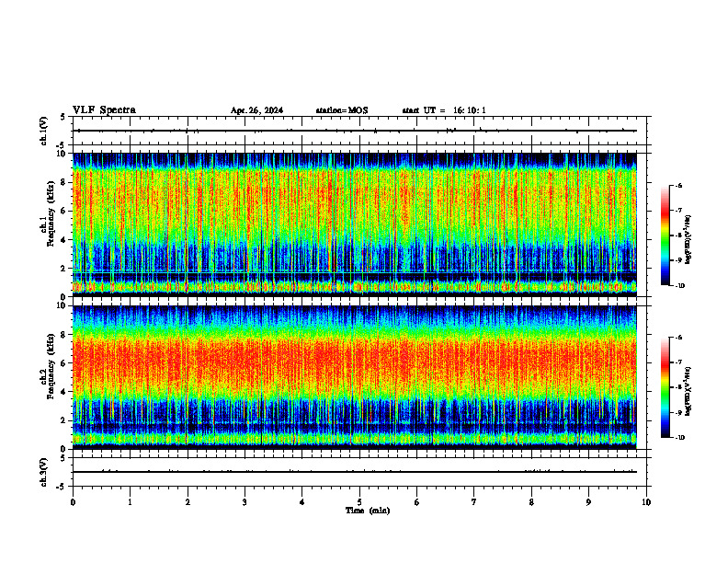Click time axis tick label '1'
The width and height of the screenshot is (728, 563).
[x=130, y=502]
